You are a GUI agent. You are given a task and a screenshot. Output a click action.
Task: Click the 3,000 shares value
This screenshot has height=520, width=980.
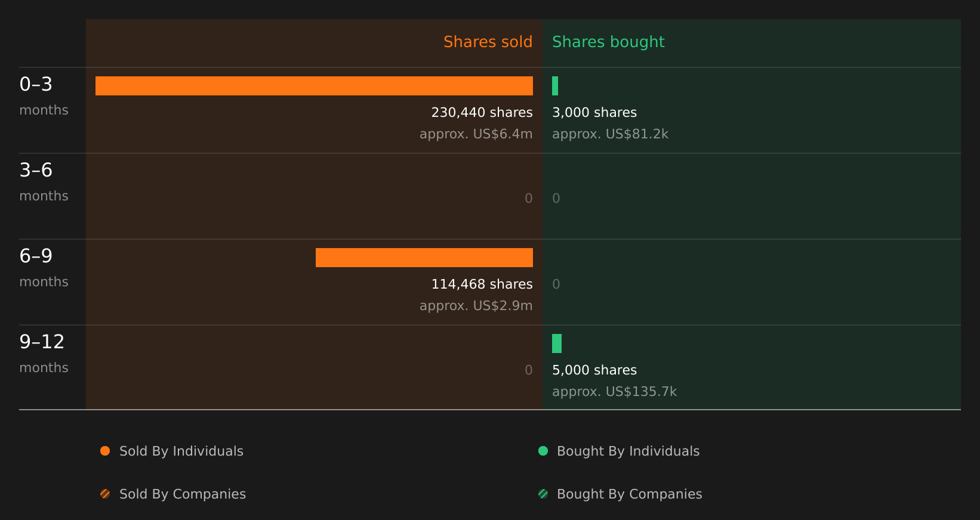[x=594, y=112]
